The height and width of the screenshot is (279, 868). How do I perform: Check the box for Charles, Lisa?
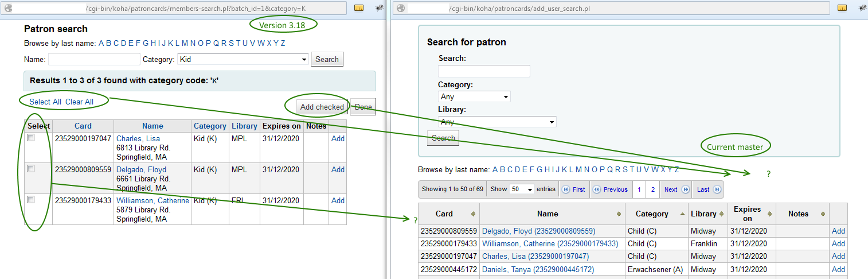click(31, 138)
